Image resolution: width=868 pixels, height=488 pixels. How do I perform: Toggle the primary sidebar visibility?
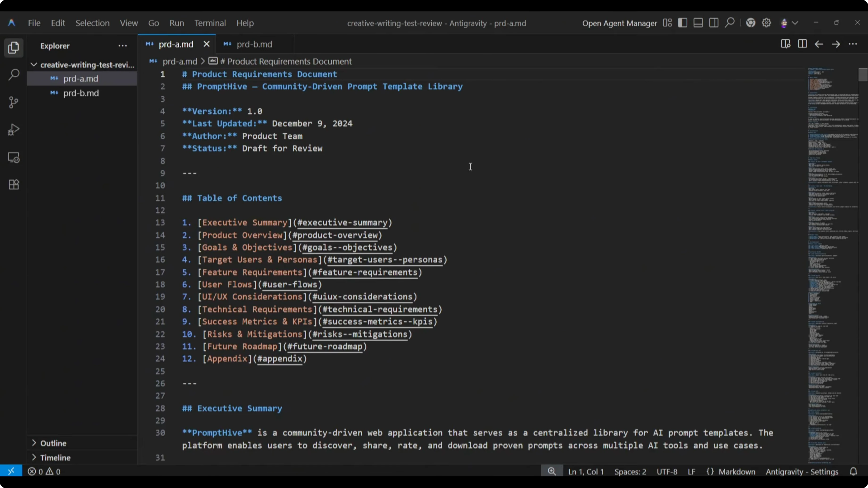coord(682,23)
